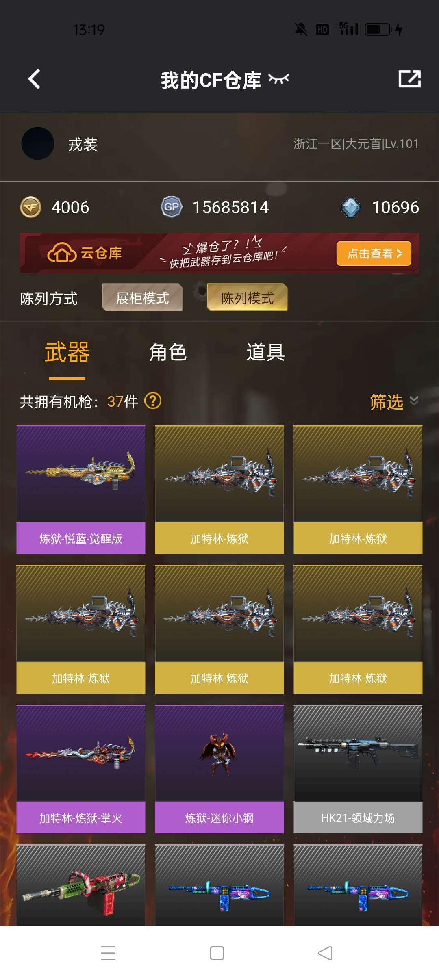This screenshot has width=439, height=980.
Task: Open 炼狱-悦蓝-觉醒版 weapon card
Action: (x=81, y=490)
